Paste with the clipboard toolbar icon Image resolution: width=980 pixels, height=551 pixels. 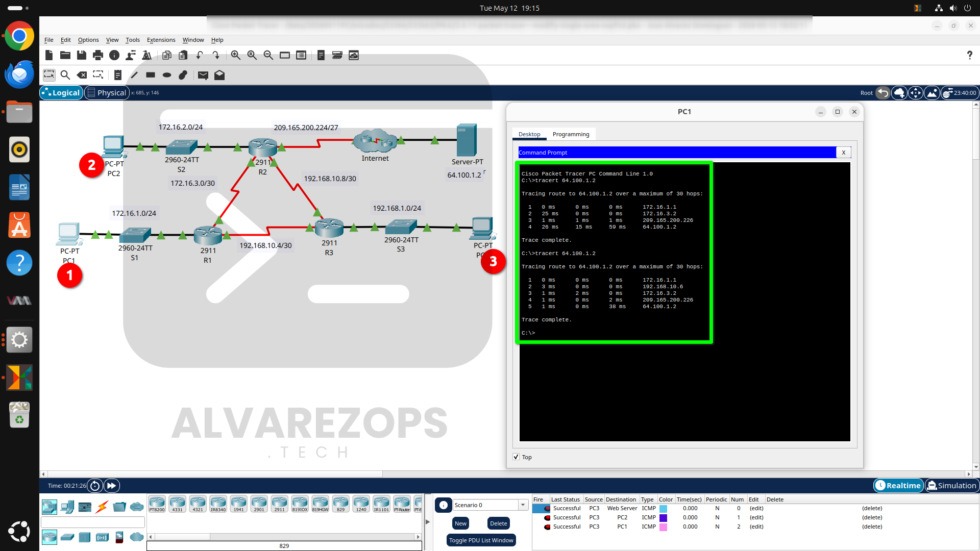pyautogui.click(x=183, y=55)
